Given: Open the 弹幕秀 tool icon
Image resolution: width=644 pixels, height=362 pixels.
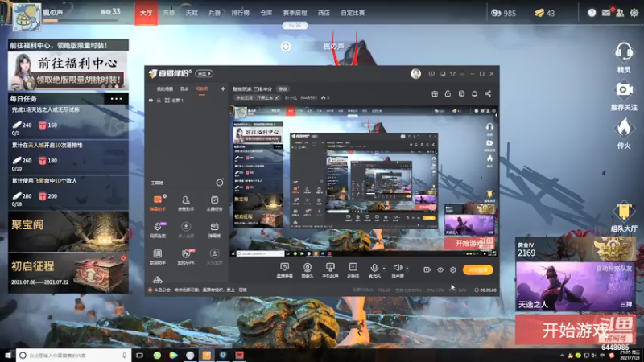Looking at the screenshot, I should [x=214, y=230].
